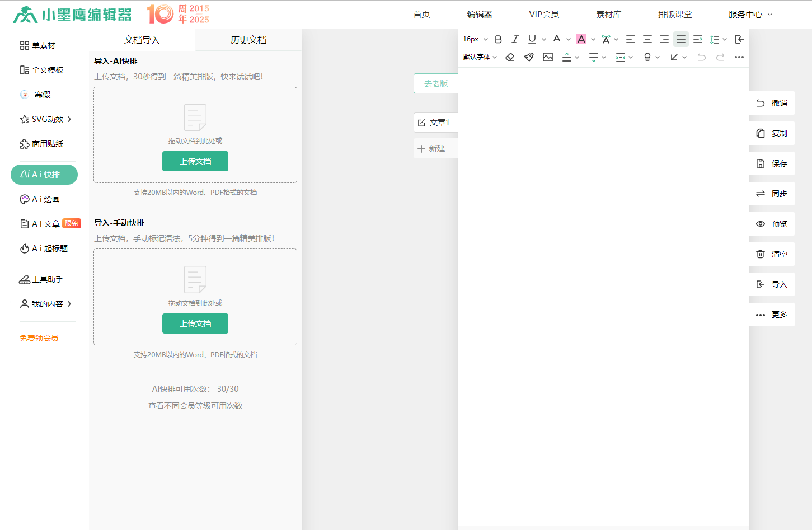Toggle underline formatting
The height and width of the screenshot is (530, 812).
point(532,39)
